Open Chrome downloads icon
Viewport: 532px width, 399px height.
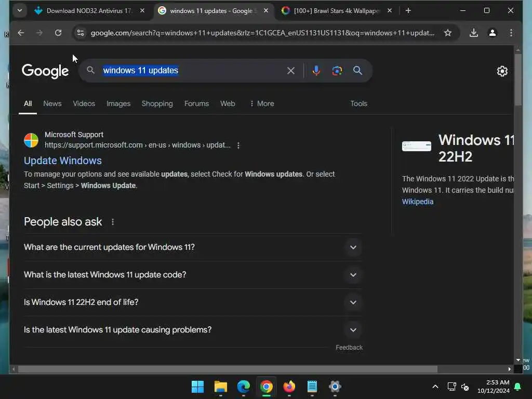pos(474,33)
